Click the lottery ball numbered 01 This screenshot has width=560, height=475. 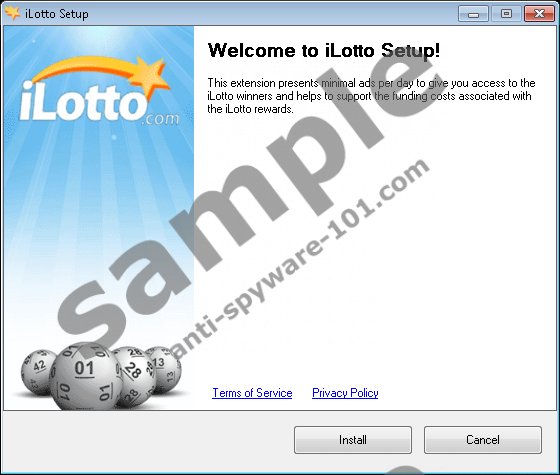click(x=85, y=377)
